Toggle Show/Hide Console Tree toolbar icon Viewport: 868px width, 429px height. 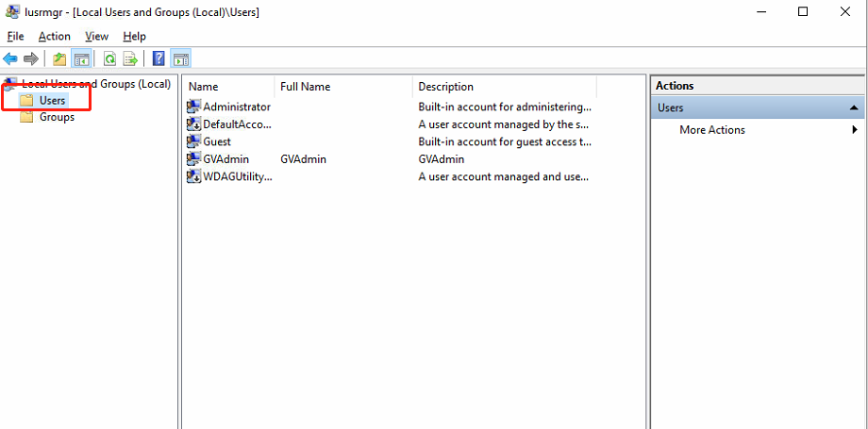(82, 58)
